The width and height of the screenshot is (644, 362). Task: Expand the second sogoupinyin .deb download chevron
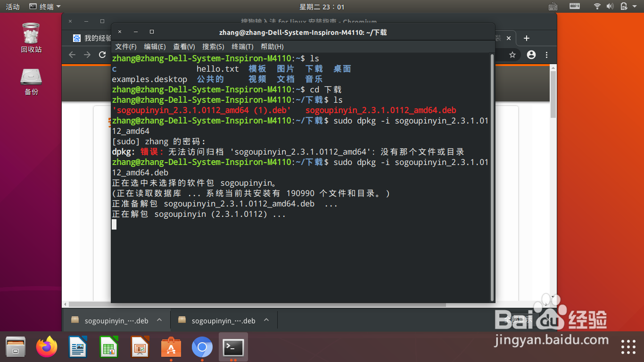click(x=267, y=320)
